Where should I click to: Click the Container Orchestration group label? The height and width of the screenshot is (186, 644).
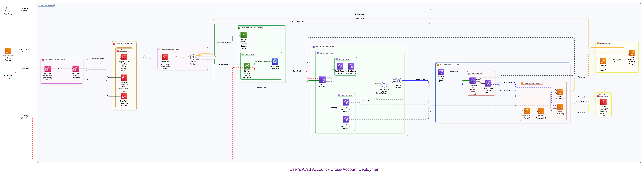pyautogui.click(x=533, y=83)
